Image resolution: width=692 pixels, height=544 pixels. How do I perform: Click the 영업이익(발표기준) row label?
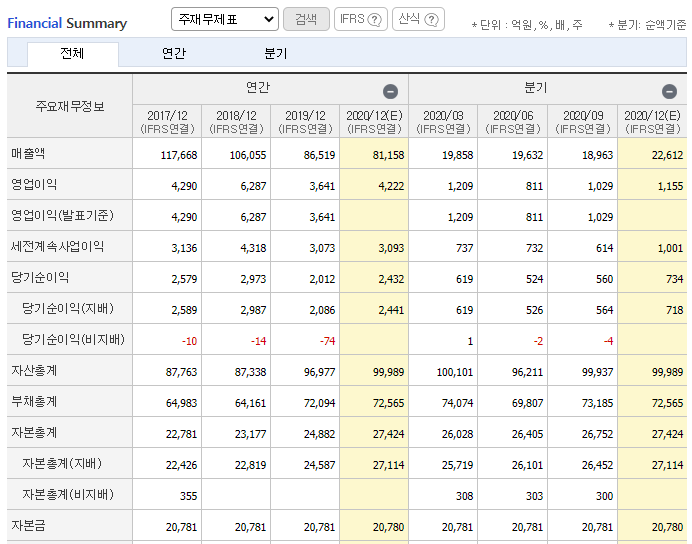(62, 215)
